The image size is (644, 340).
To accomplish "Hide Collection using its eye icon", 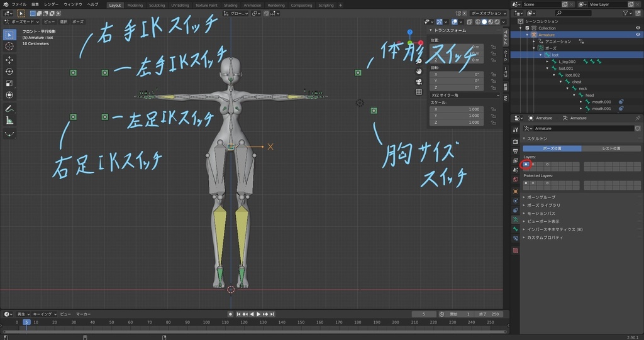I will [x=638, y=28].
